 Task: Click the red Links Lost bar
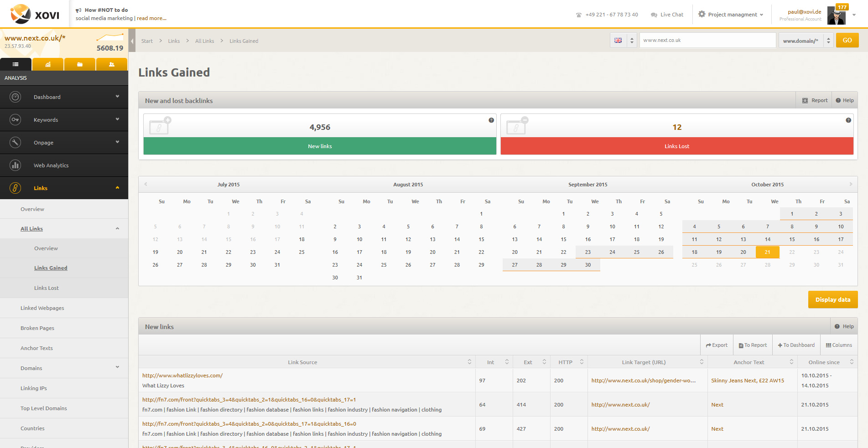[677, 146]
